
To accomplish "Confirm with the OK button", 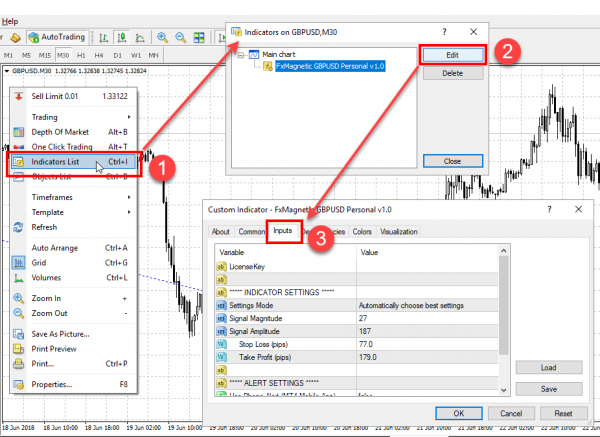I will (459, 414).
